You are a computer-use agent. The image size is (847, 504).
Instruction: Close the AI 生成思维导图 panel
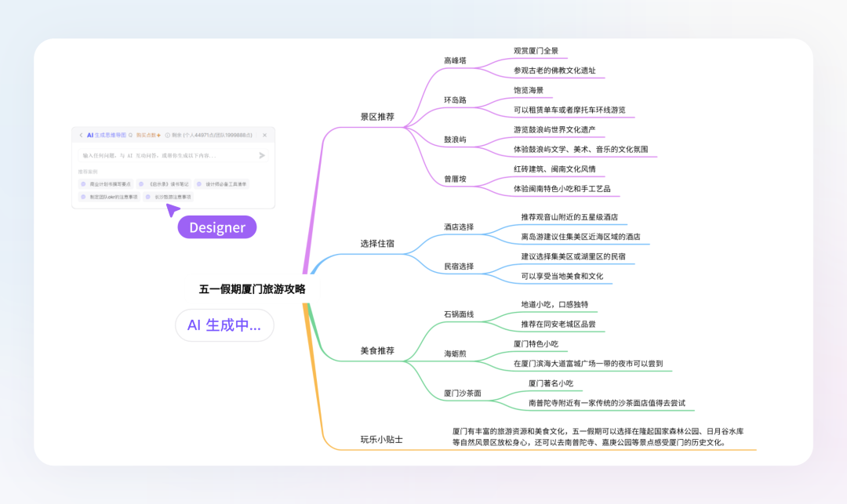(265, 135)
